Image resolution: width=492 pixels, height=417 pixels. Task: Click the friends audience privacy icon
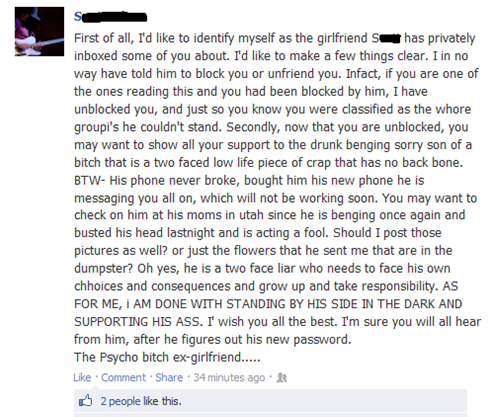tap(282, 378)
